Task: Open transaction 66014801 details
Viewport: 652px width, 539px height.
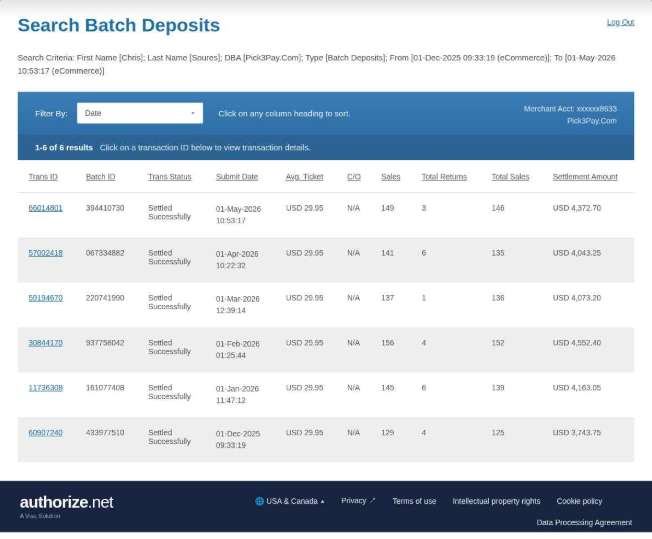Action: pyautogui.click(x=45, y=208)
